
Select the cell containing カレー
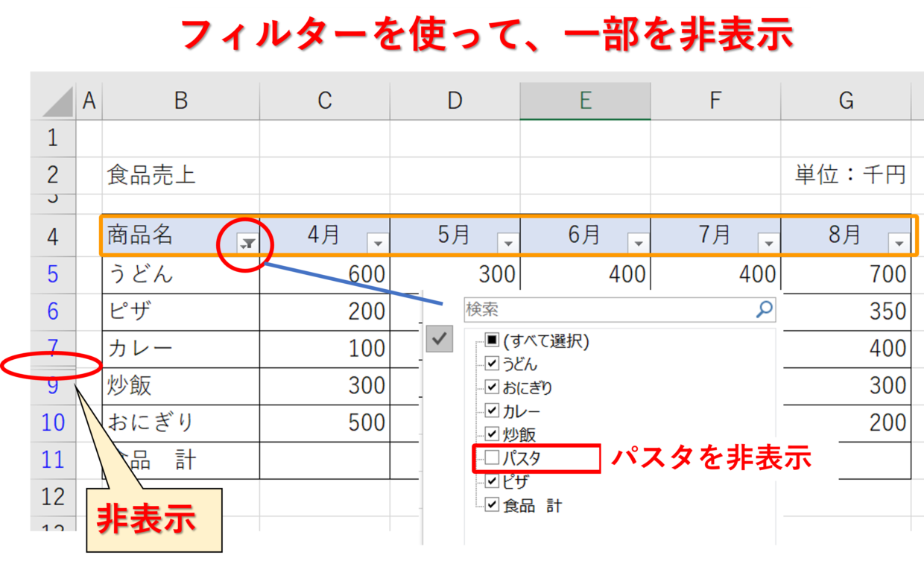pyautogui.click(x=180, y=349)
